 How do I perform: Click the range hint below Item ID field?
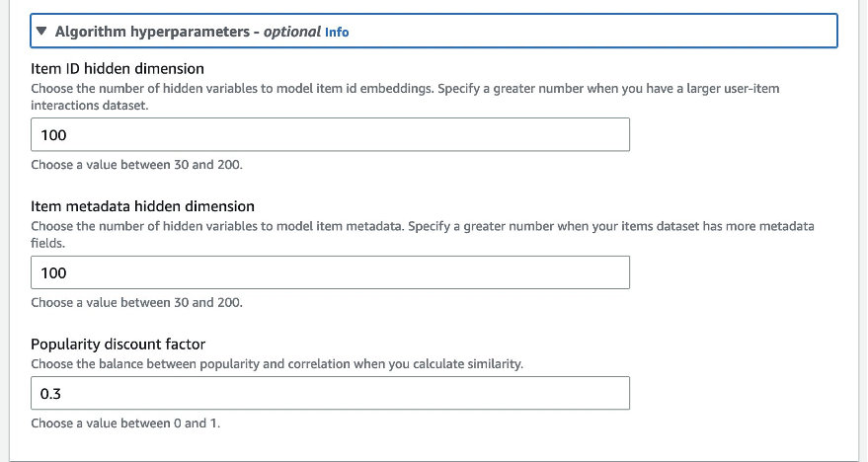pyautogui.click(x=136, y=165)
